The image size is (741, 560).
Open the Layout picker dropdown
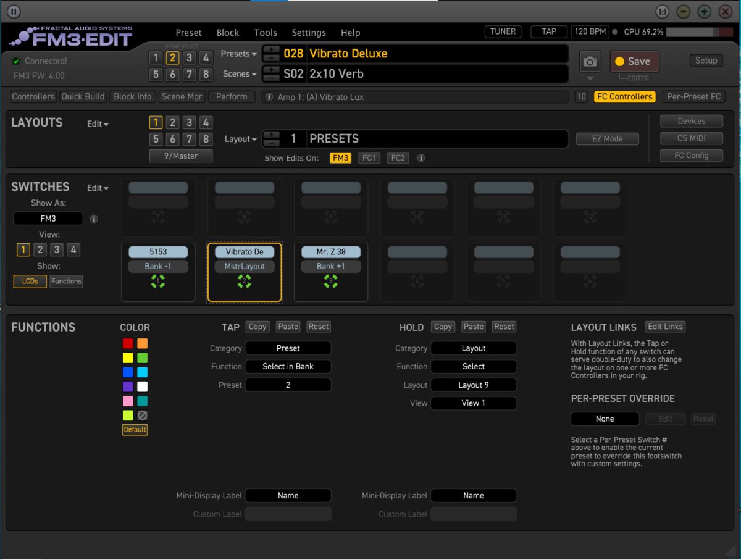tap(241, 140)
